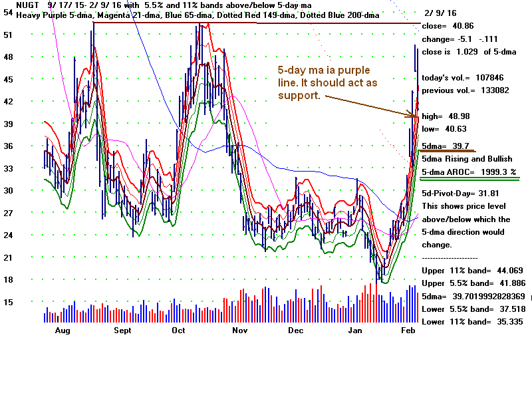
Task: Click the brown '5-day ma ia purple line' annotation
Action: click(x=323, y=82)
